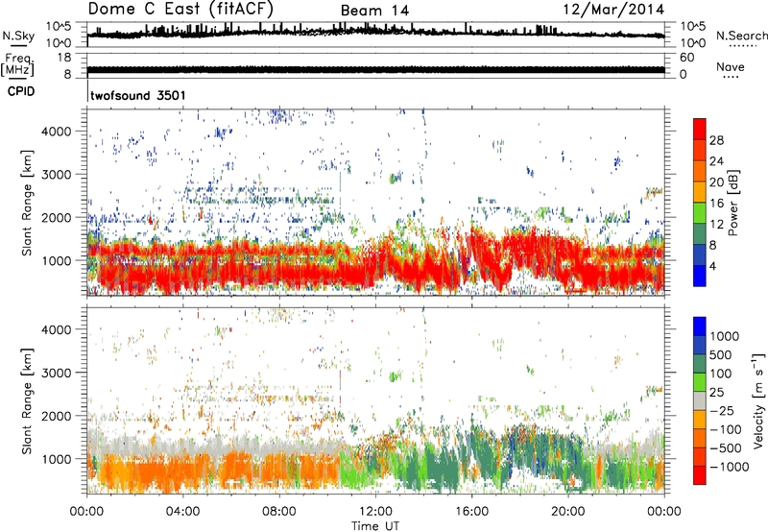Click the "08:00" time tick label
Screen dimensions: 768x532
click(x=279, y=512)
